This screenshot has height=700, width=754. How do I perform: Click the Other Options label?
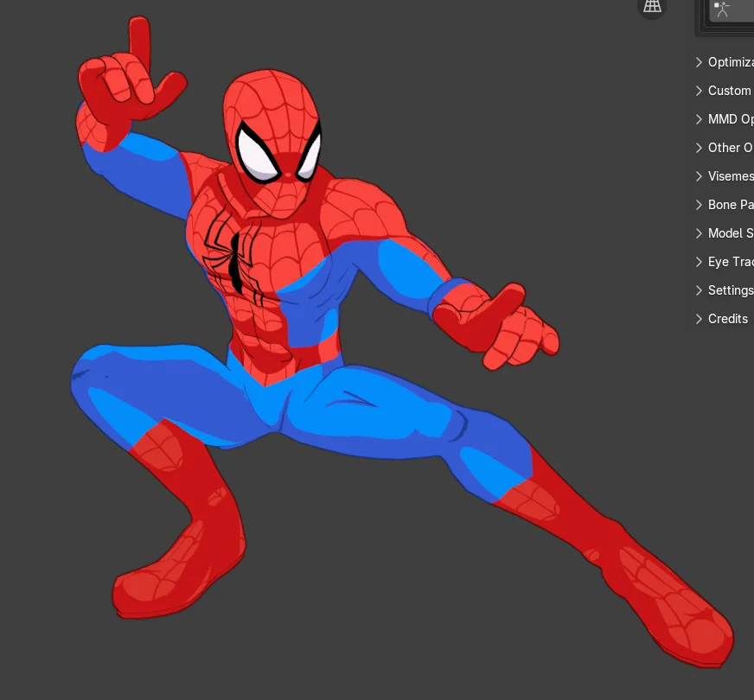click(731, 148)
